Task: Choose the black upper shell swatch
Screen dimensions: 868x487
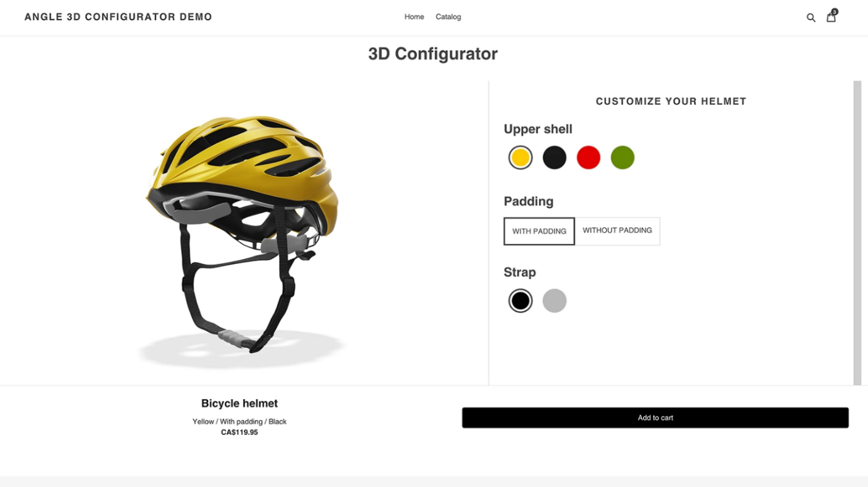Action: click(554, 158)
